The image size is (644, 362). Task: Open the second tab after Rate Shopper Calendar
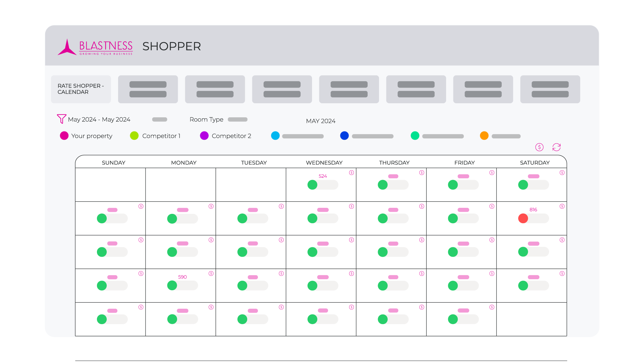point(215,89)
